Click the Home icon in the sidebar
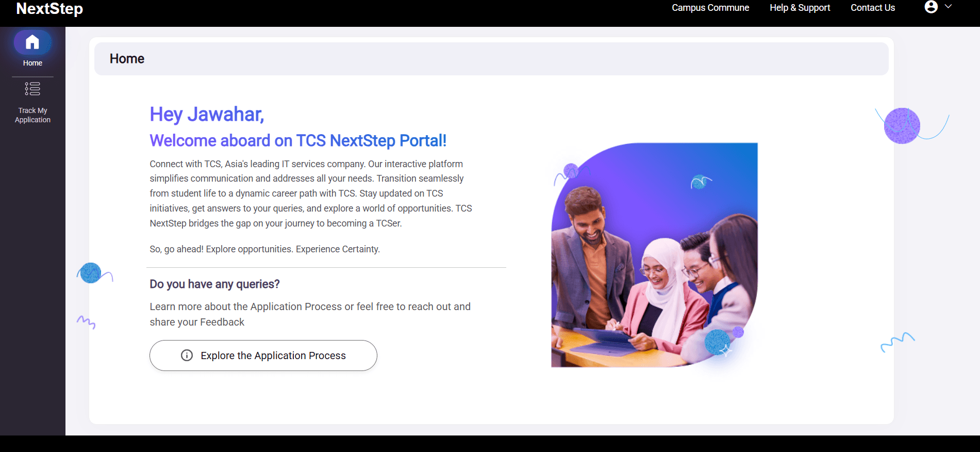 point(32,42)
